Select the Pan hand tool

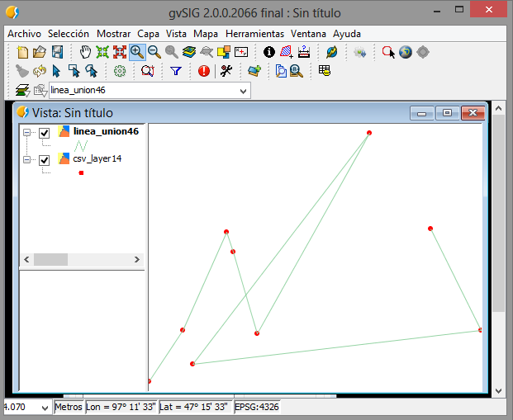click(x=84, y=52)
